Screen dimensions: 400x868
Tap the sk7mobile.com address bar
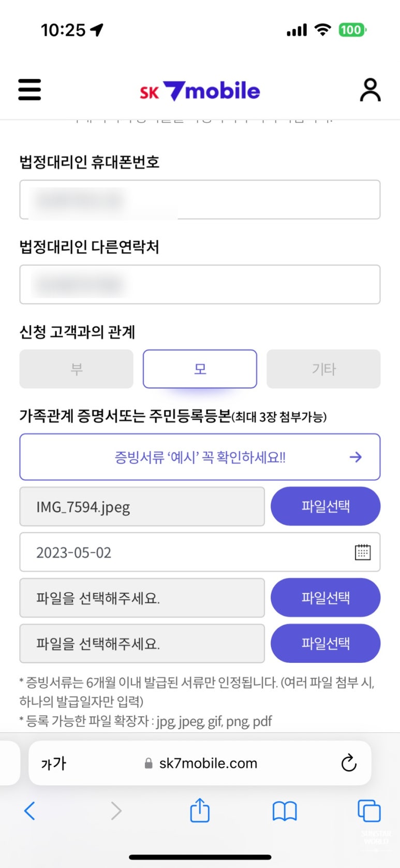[x=207, y=763]
